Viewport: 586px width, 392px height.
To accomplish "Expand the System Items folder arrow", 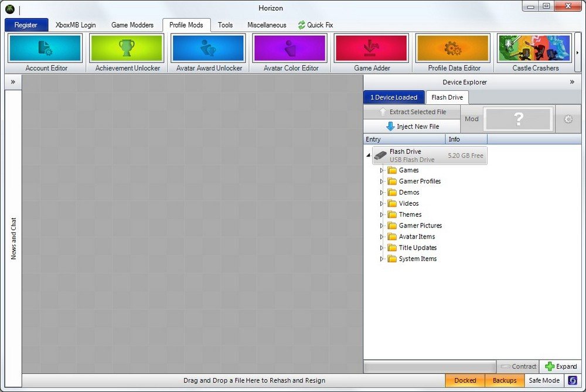I will (381, 259).
